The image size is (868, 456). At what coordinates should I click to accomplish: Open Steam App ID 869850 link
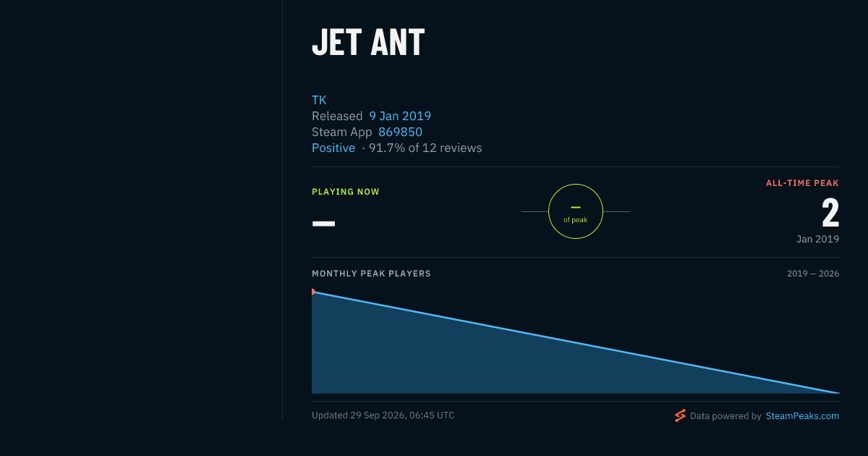[x=400, y=132]
